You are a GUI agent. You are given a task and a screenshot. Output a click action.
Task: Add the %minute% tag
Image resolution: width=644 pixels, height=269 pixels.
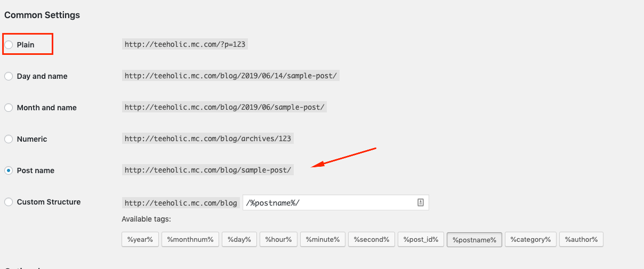(323, 240)
